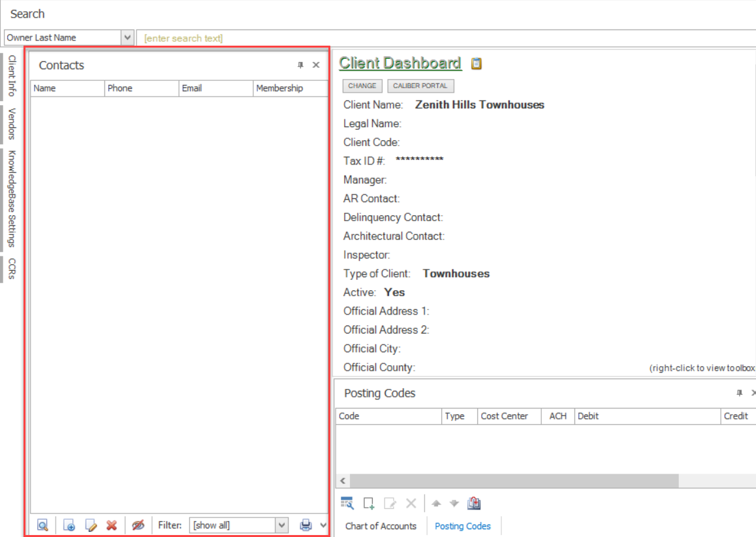
Task: Add a new posting code
Action: point(369,503)
